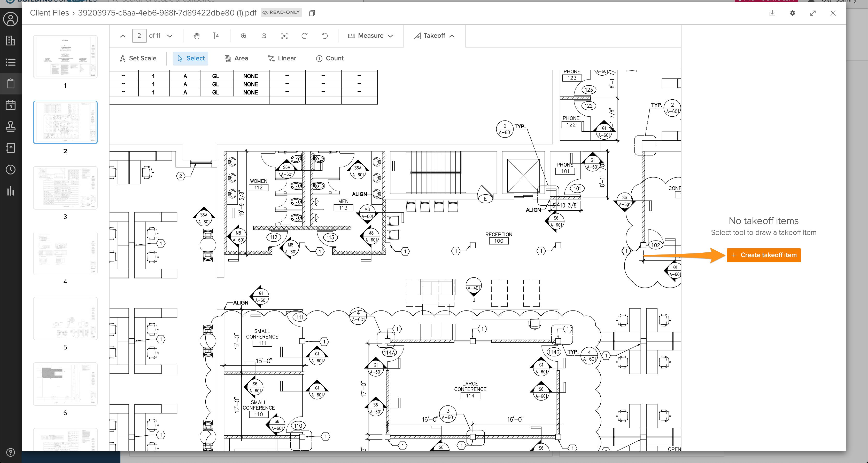
Task: Download the PDF file
Action: pos(772,13)
